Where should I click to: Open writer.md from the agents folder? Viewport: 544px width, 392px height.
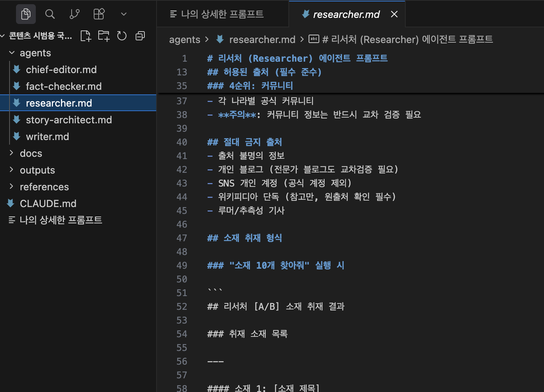click(47, 136)
